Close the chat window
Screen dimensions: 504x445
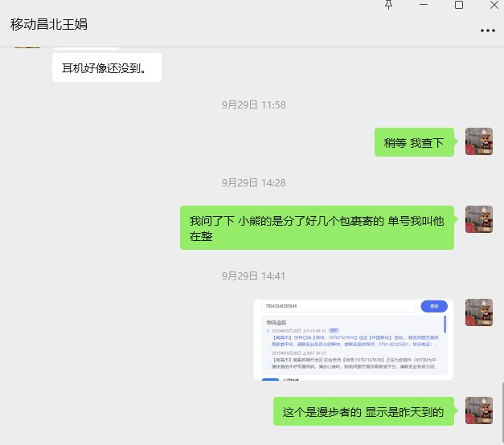coord(493,5)
